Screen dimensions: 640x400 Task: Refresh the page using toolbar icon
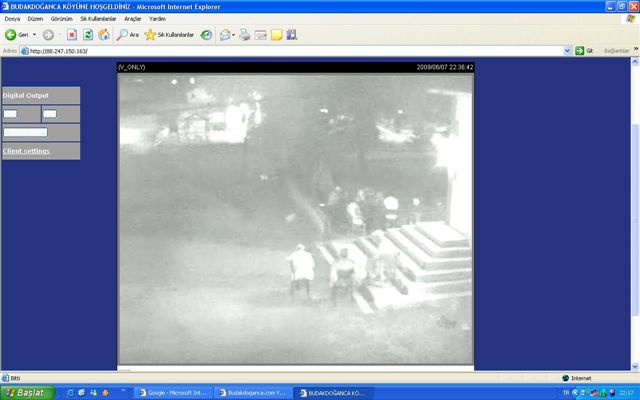[x=88, y=34]
